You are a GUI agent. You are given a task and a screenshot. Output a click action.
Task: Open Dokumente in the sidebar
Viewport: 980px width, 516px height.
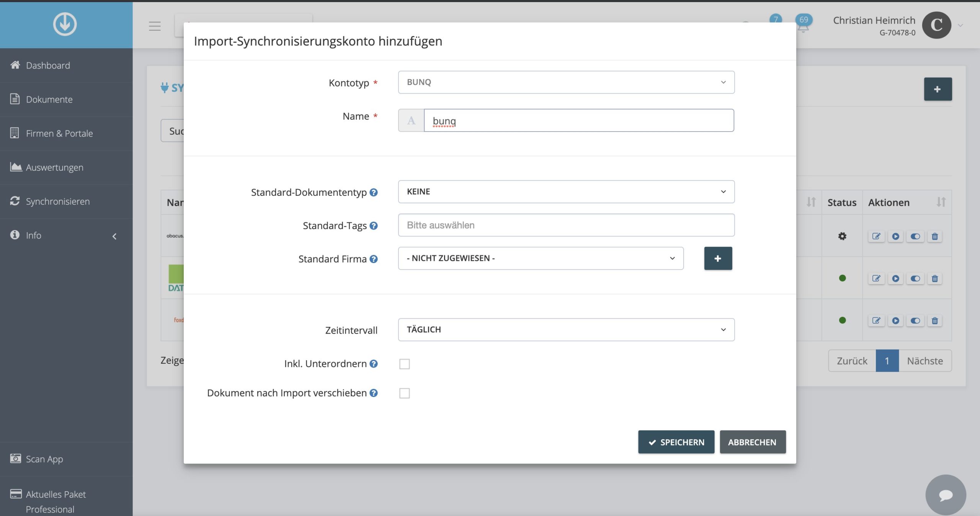click(x=66, y=99)
